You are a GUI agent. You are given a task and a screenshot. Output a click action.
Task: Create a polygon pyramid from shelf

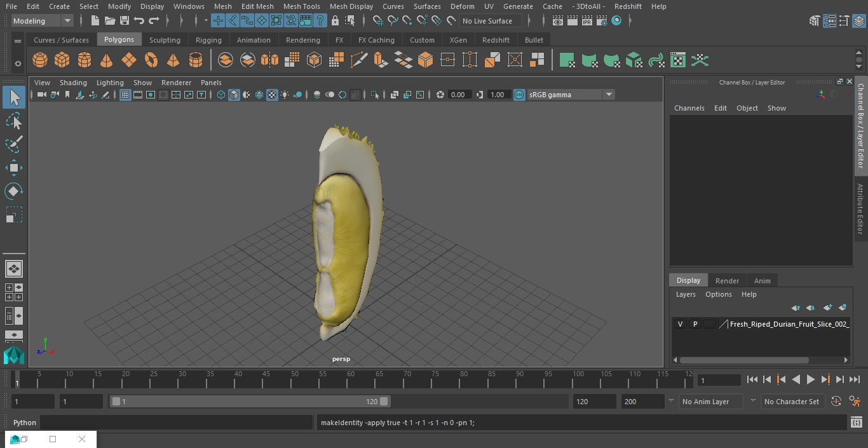click(x=173, y=60)
